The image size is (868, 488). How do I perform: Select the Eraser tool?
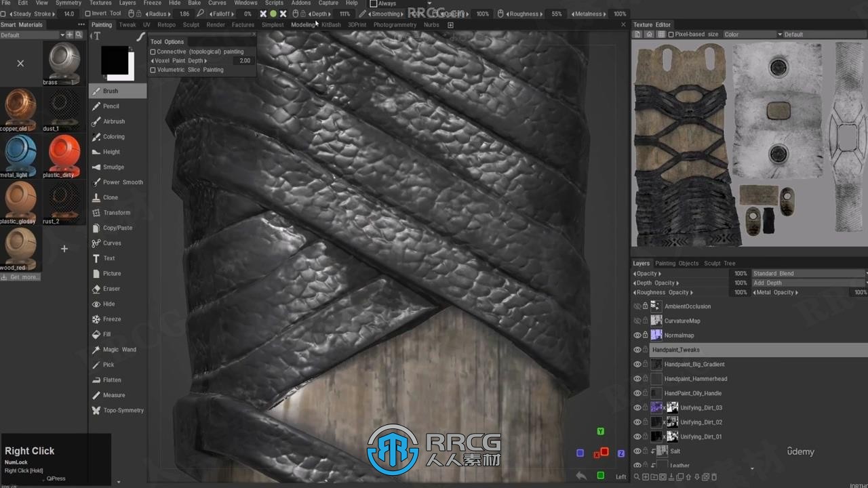(117, 289)
